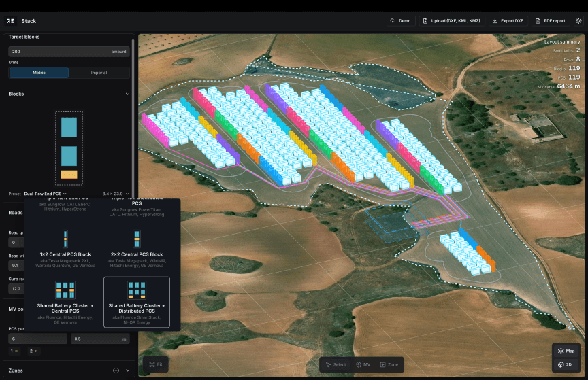Activate the Select tool
Viewport: 588px width, 380px height.
[x=336, y=364]
